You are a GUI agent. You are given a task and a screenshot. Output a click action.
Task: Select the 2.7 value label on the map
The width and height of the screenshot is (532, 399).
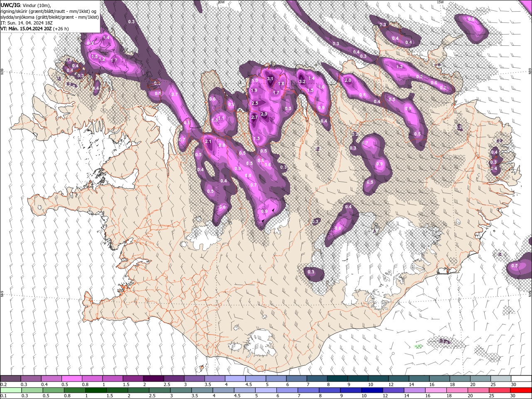coord(254,118)
